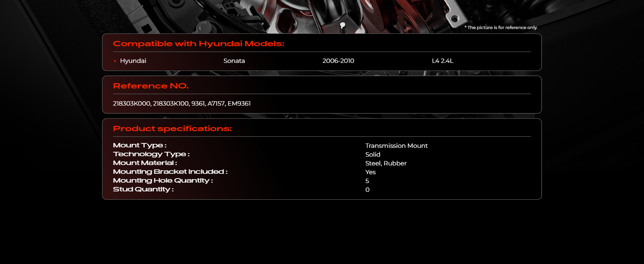Click the '0' stud quantity value

(x=367, y=190)
